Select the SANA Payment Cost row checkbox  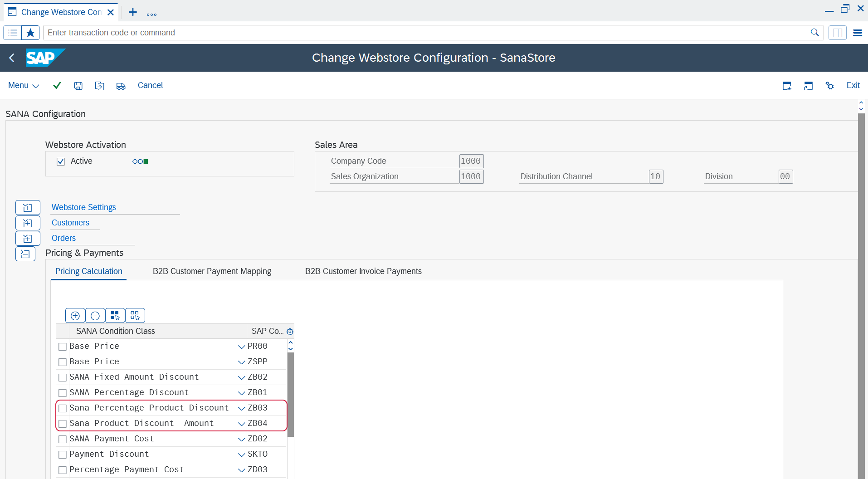tap(63, 439)
